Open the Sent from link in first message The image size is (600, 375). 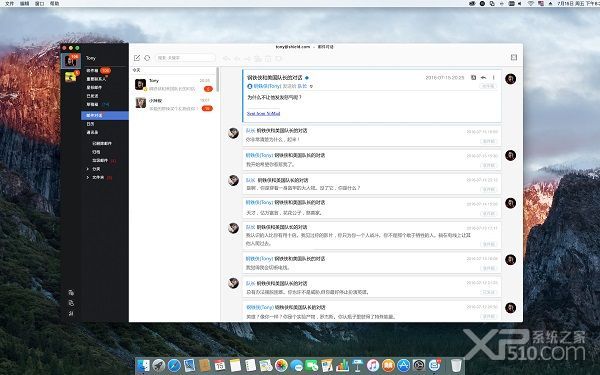click(263, 113)
